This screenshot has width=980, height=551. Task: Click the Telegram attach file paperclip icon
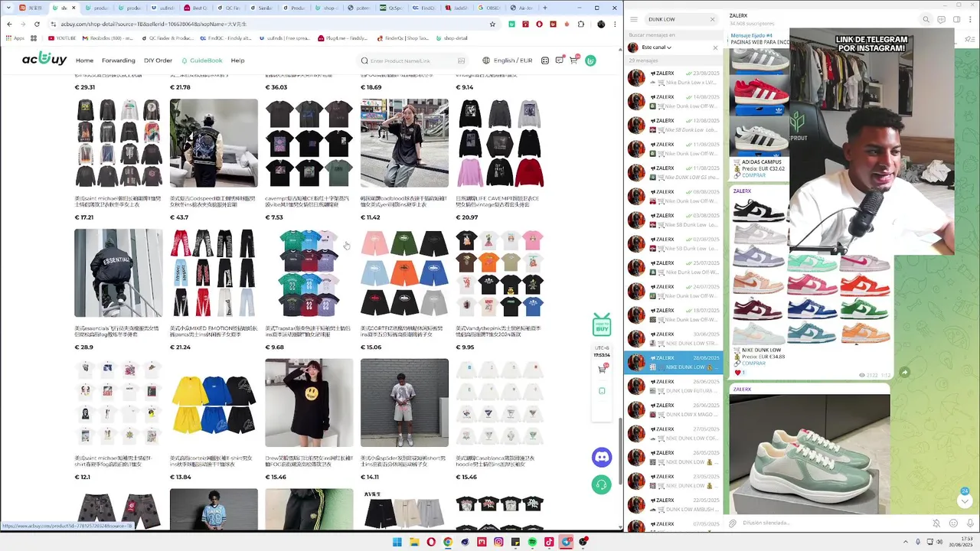(x=733, y=523)
